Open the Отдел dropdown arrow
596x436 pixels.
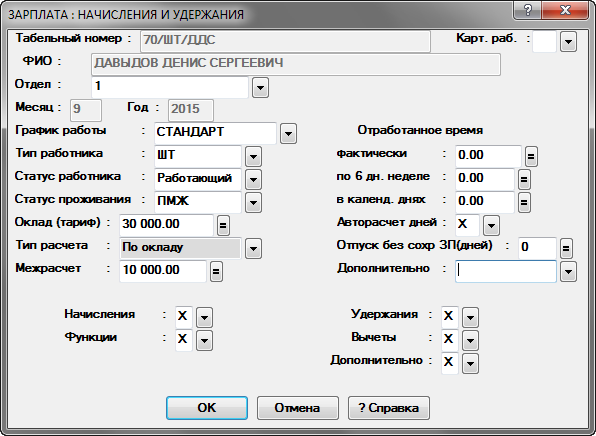pos(260,87)
